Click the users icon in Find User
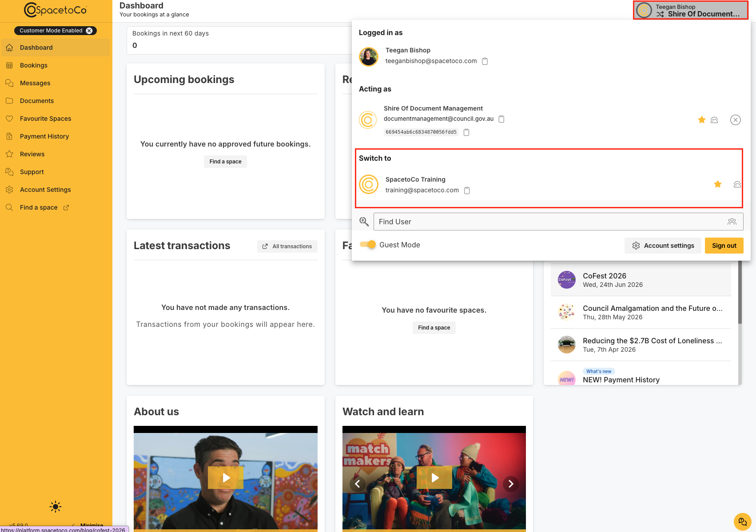This screenshot has width=756, height=532. (x=732, y=222)
